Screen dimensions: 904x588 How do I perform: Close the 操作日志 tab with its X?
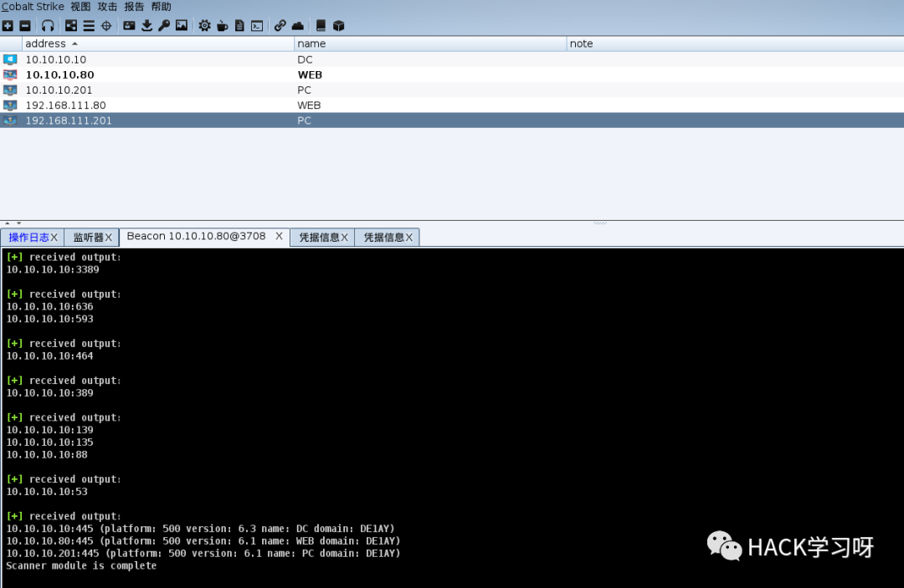[x=54, y=238]
